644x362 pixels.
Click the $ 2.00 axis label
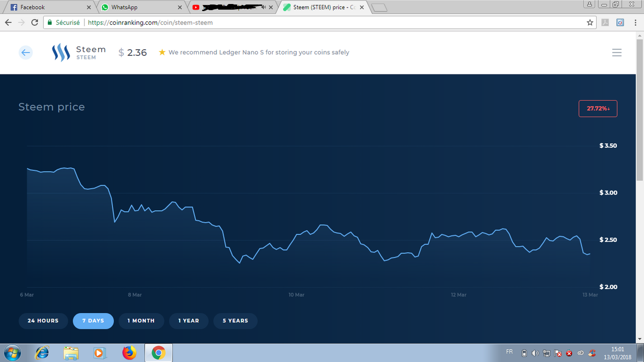608,287
